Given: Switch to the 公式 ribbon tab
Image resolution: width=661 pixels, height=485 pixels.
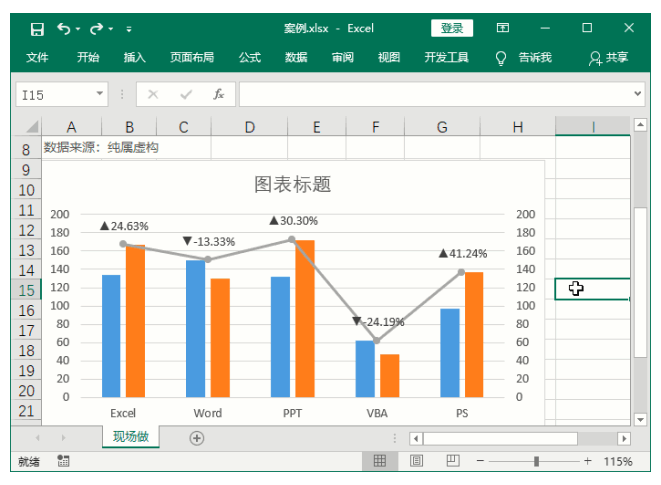Looking at the screenshot, I should 250,57.
